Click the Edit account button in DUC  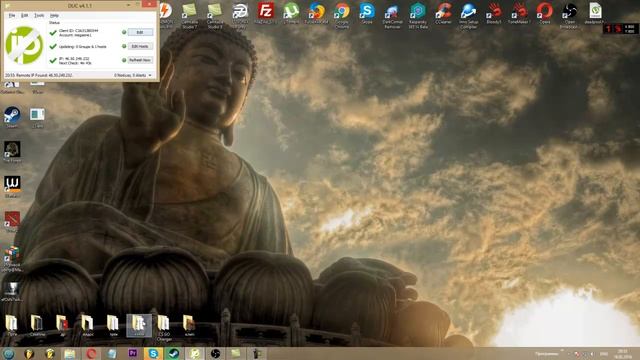pos(140,32)
